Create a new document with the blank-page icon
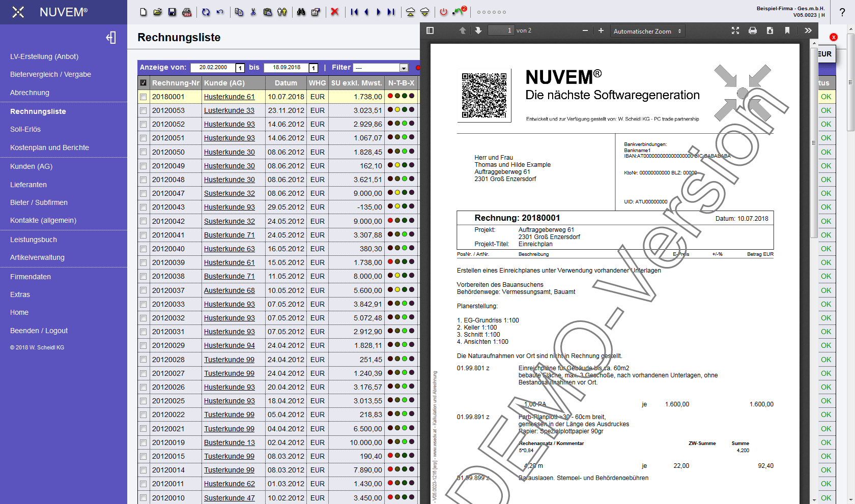The image size is (855, 504). pos(144,12)
